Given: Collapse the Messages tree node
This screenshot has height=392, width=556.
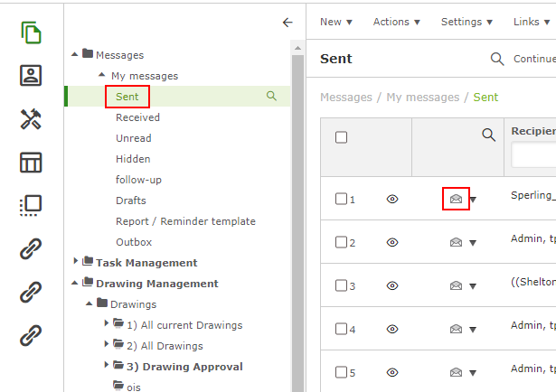Looking at the screenshot, I should pyautogui.click(x=75, y=55).
